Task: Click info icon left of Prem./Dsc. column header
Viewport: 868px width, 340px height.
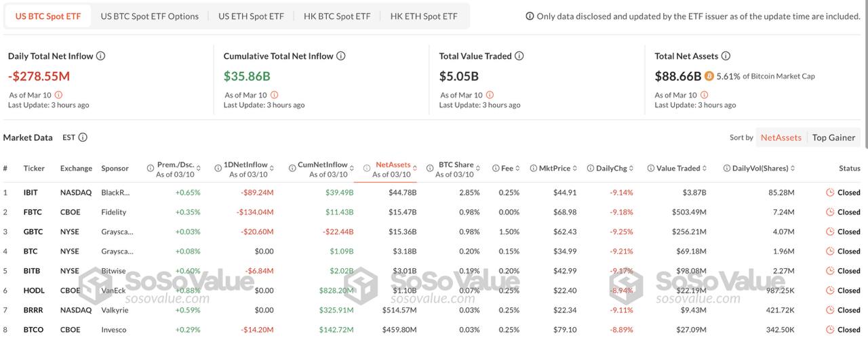Action: [x=151, y=168]
